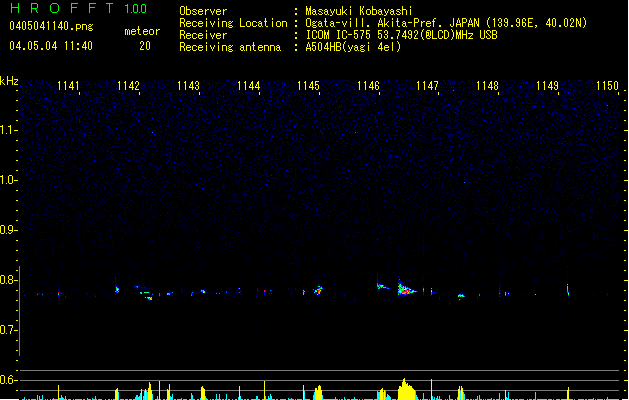Click the meteor count value 20

pos(145,46)
